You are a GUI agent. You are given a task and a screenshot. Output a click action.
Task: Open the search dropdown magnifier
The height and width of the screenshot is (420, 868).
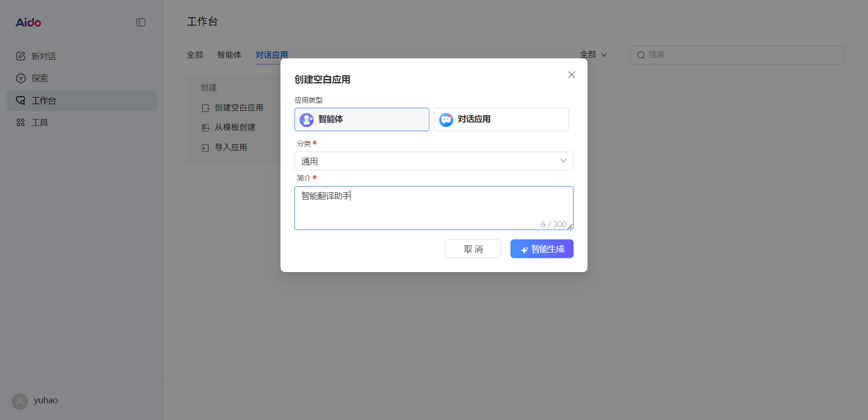[641, 55]
